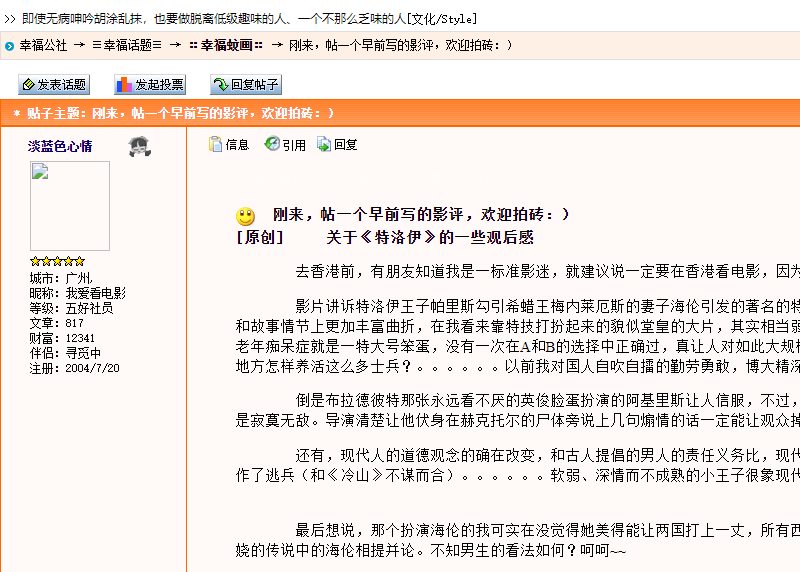
Task: Click the 财富: 12341 profile line
Action: click(x=62, y=338)
